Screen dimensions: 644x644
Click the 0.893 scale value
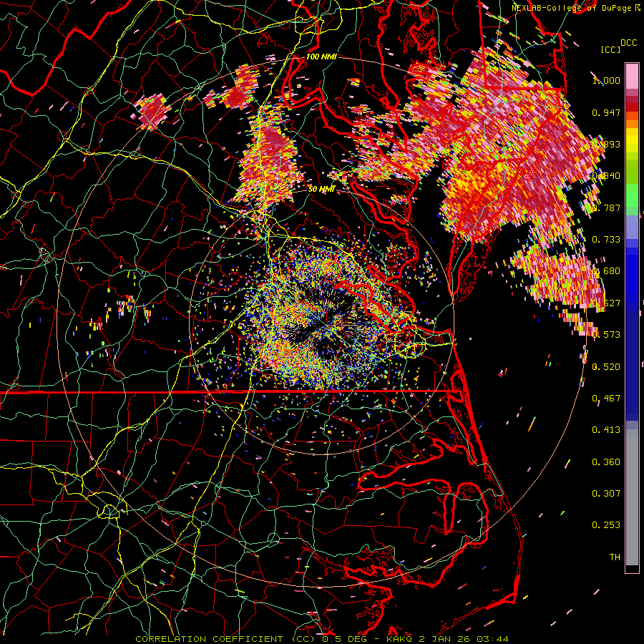click(x=606, y=144)
